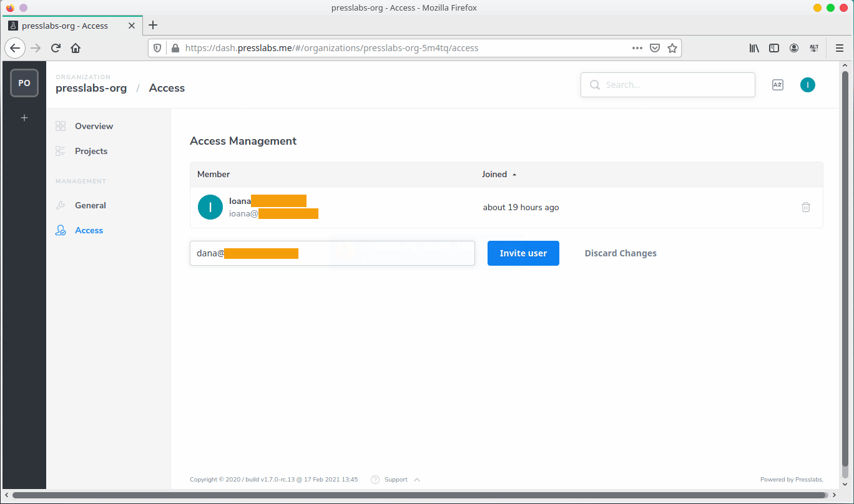Click the Support question mark icon
This screenshot has height=504, width=854.
pos(375,480)
